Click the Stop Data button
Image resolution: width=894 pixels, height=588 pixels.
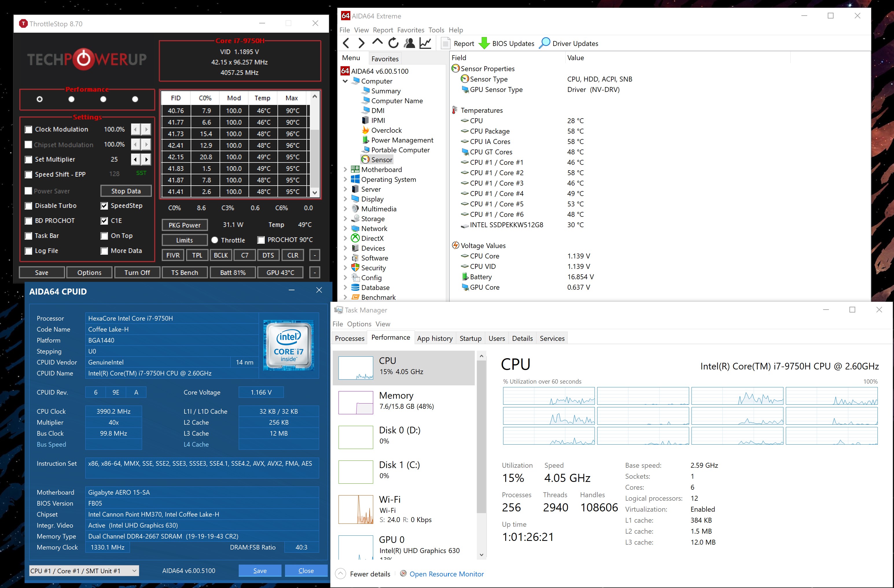pos(126,191)
